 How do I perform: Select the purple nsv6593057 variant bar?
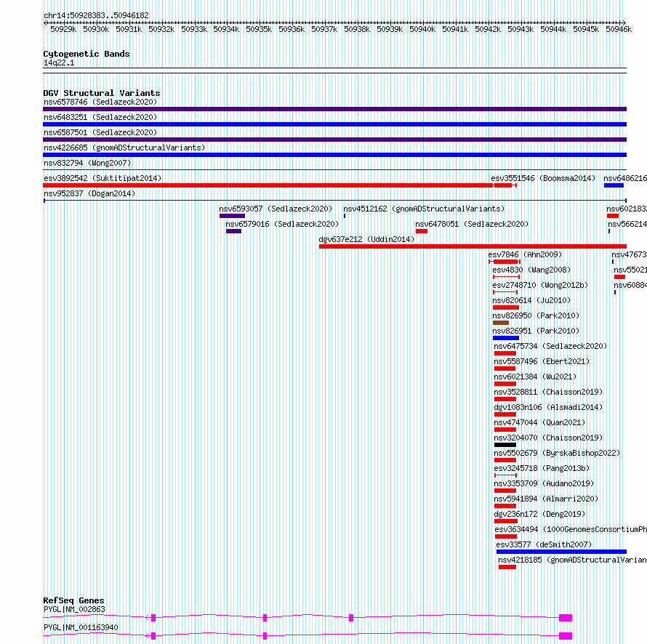[x=232, y=216]
